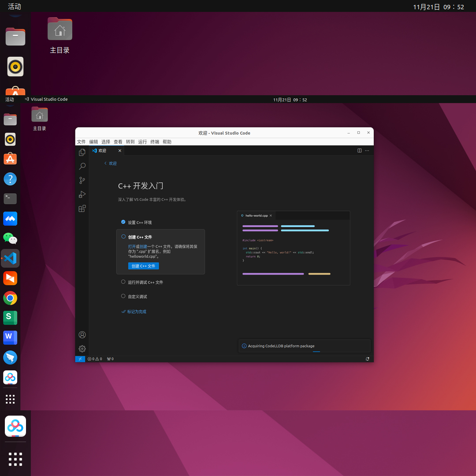Open the 文件 menu
Screen dimensions: 476x476
click(81, 142)
